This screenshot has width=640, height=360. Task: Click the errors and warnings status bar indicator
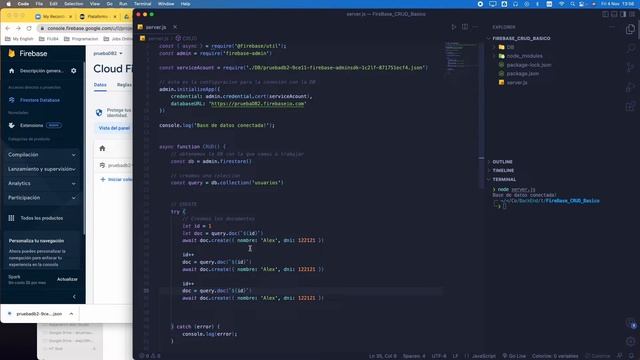[x=150, y=356]
